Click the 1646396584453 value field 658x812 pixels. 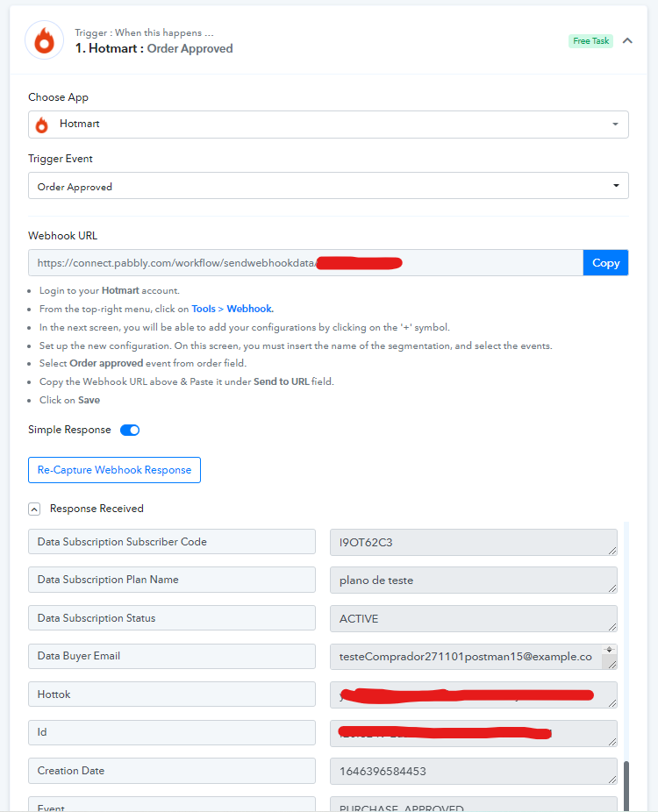474,771
